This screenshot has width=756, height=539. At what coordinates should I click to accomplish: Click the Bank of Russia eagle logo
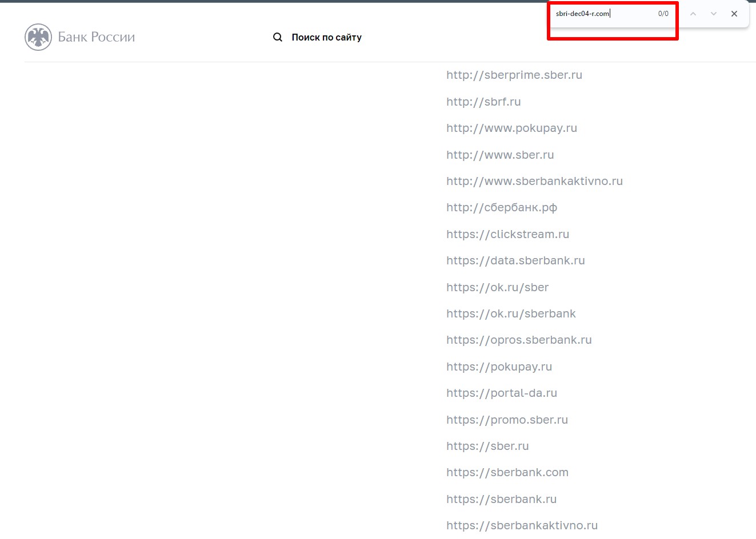pos(38,38)
